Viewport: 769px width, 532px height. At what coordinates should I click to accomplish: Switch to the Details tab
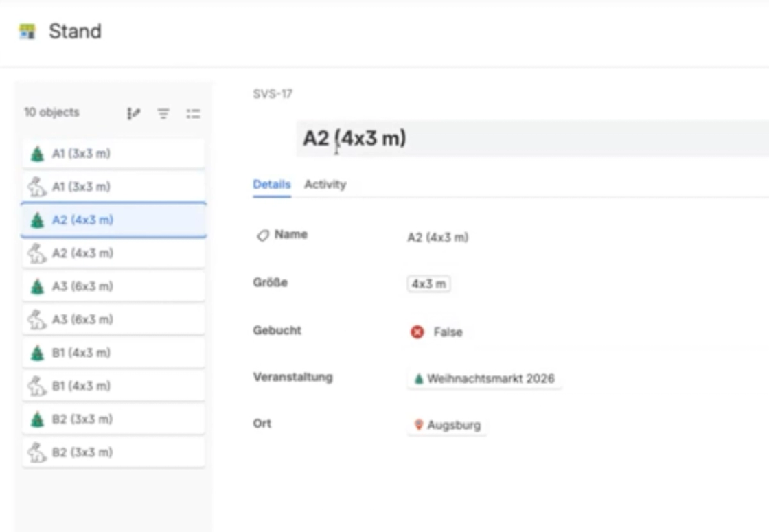coord(272,185)
